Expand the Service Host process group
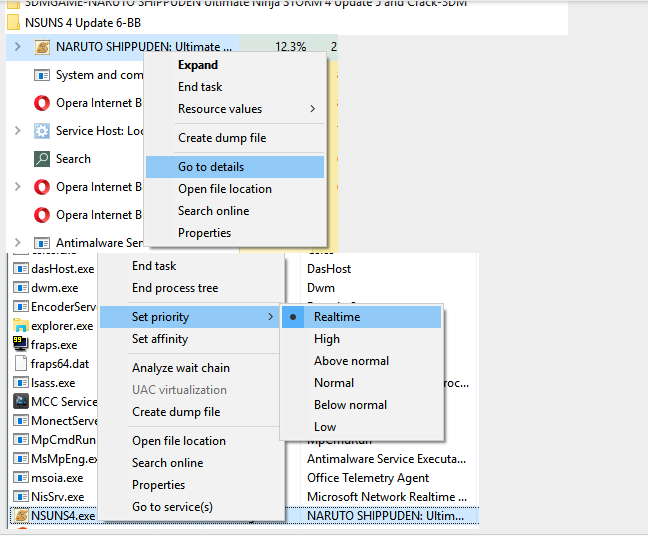The height and width of the screenshot is (536, 648). tap(17, 131)
